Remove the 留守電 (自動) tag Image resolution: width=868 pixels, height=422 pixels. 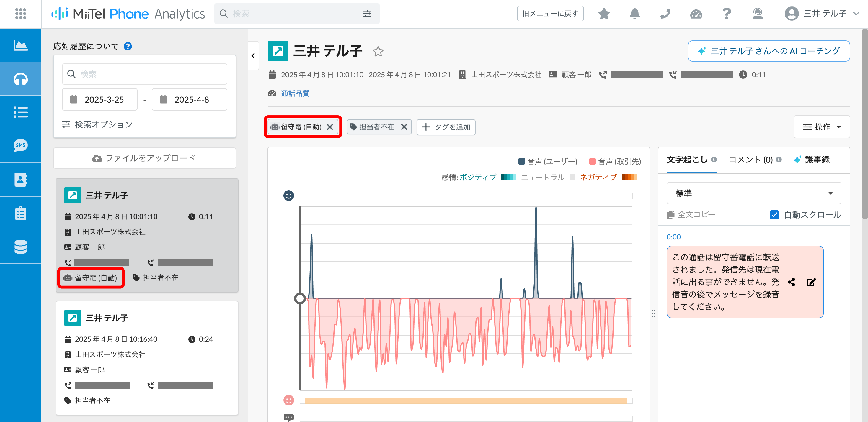(330, 127)
